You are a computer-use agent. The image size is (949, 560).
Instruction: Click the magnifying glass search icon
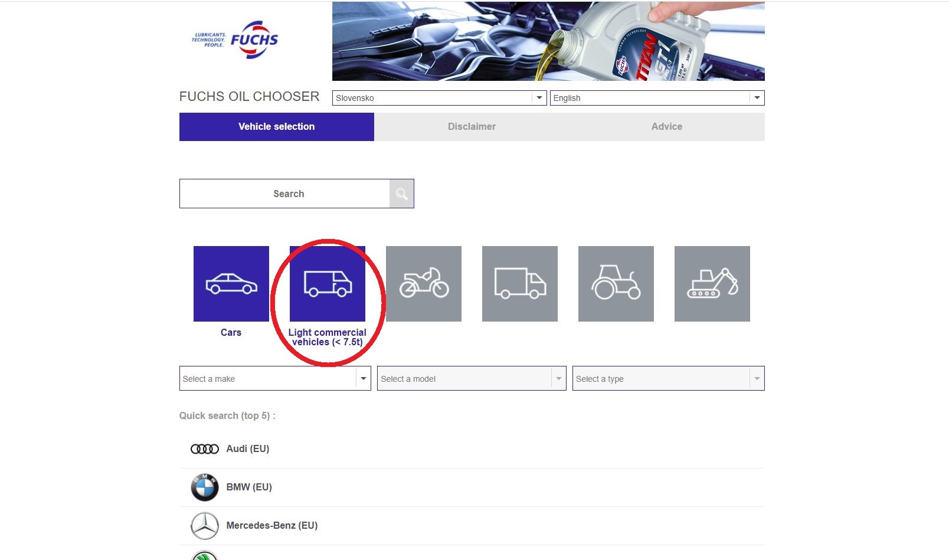point(401,194)
